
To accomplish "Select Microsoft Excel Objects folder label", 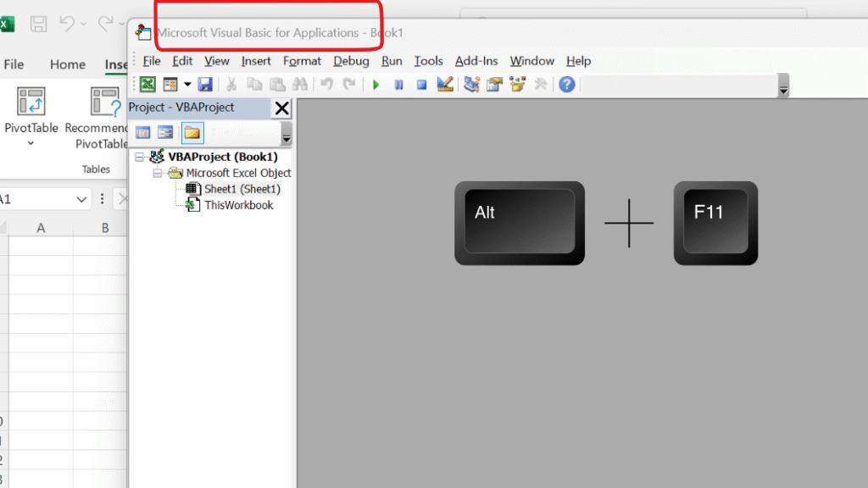I will pos(238,173).
